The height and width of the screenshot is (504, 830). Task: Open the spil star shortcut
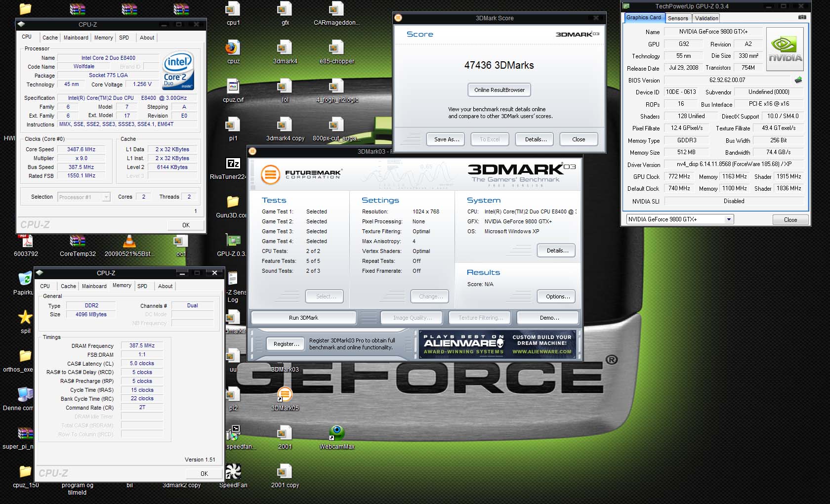(x=25, y=317)
